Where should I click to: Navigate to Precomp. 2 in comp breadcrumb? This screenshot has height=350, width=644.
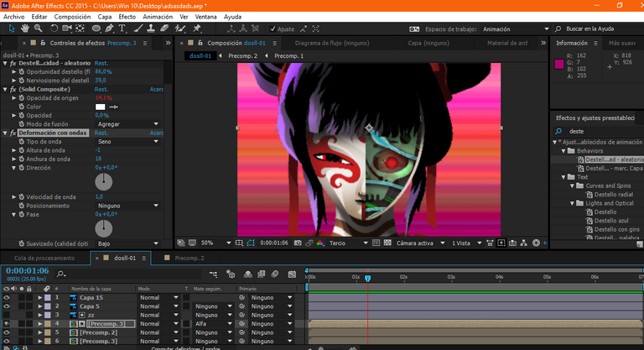(x=242, y=56)
